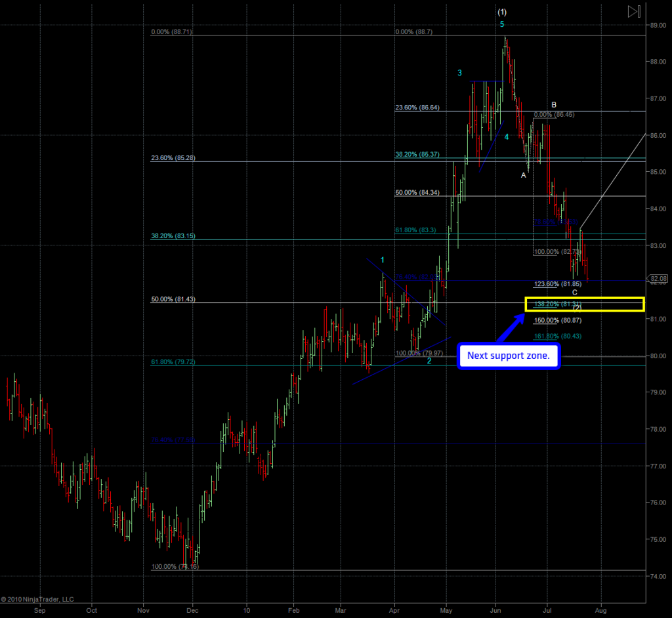Click the 88.00 price axis label
Screen dimensions: 672x618
click(658, 62)
